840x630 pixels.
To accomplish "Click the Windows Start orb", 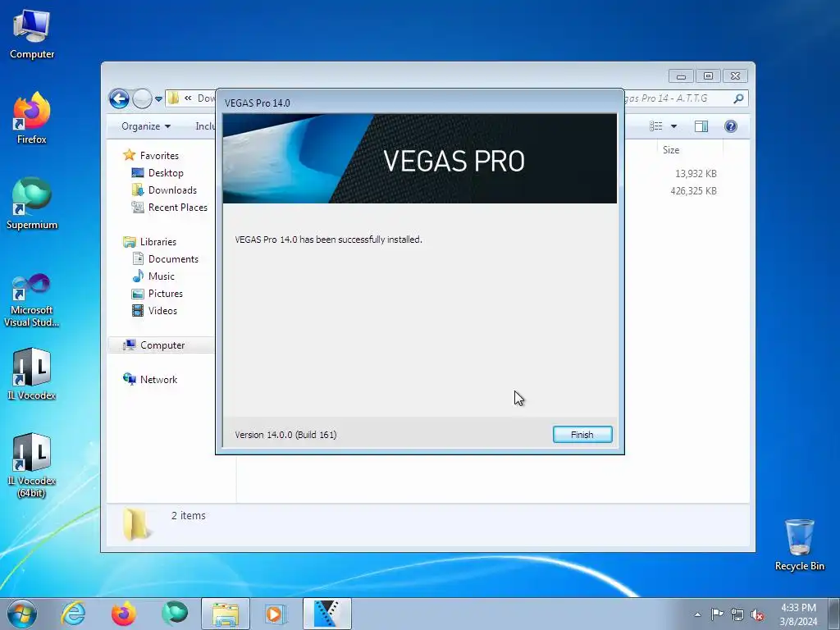I will click(22, 614).
